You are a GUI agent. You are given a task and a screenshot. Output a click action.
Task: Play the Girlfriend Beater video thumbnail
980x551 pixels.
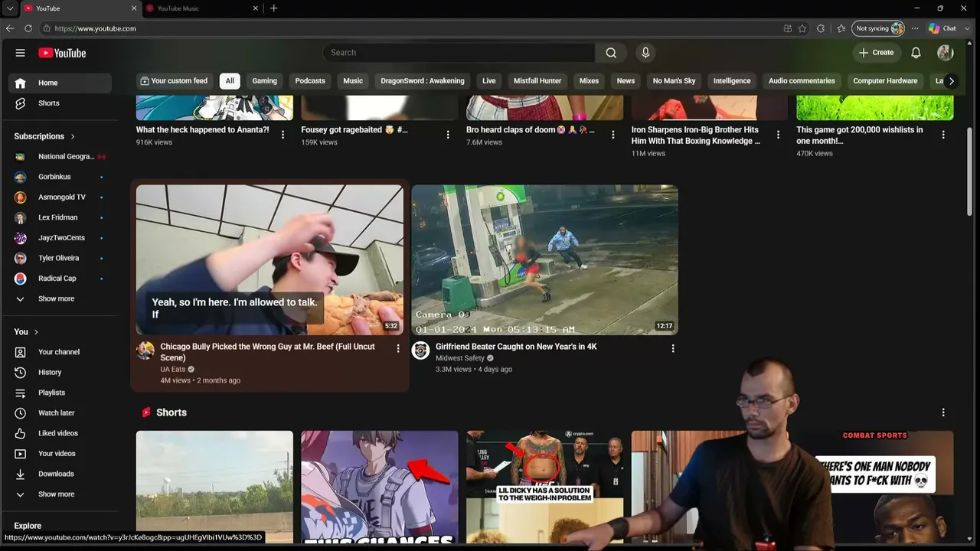click(x=544, y=260)
